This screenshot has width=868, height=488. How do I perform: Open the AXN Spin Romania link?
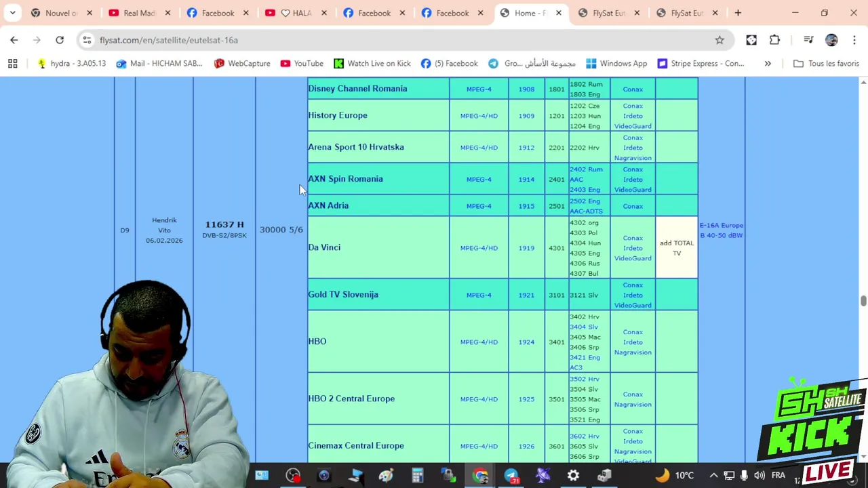pyautogui.click(x=345, y=179)
